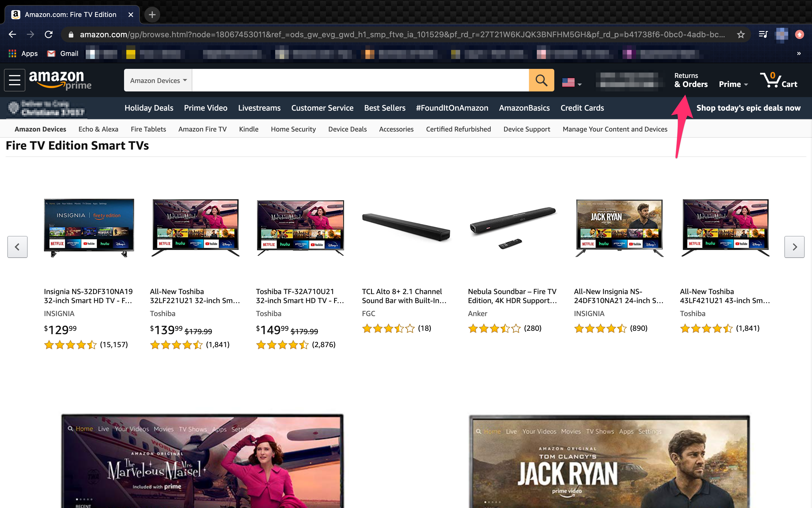Open Livestreams nav link

click(259, 108)
